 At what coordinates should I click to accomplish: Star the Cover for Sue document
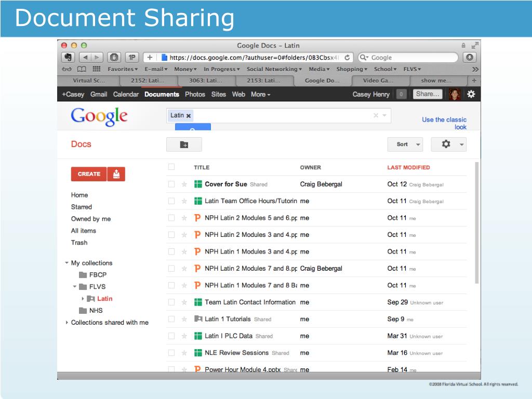184,184
